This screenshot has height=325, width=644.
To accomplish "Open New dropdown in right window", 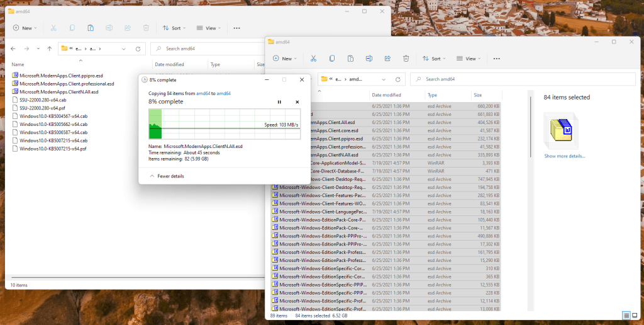I will coord(285,59).
